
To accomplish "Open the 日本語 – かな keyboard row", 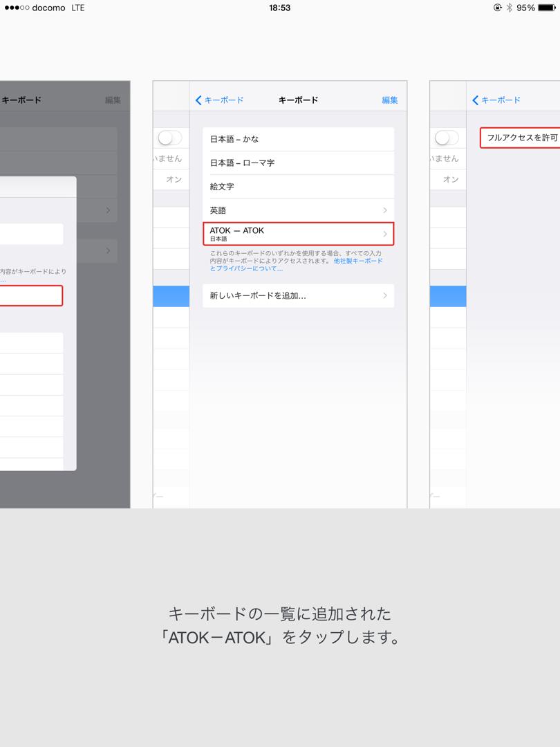I will (x=298, y=139).
